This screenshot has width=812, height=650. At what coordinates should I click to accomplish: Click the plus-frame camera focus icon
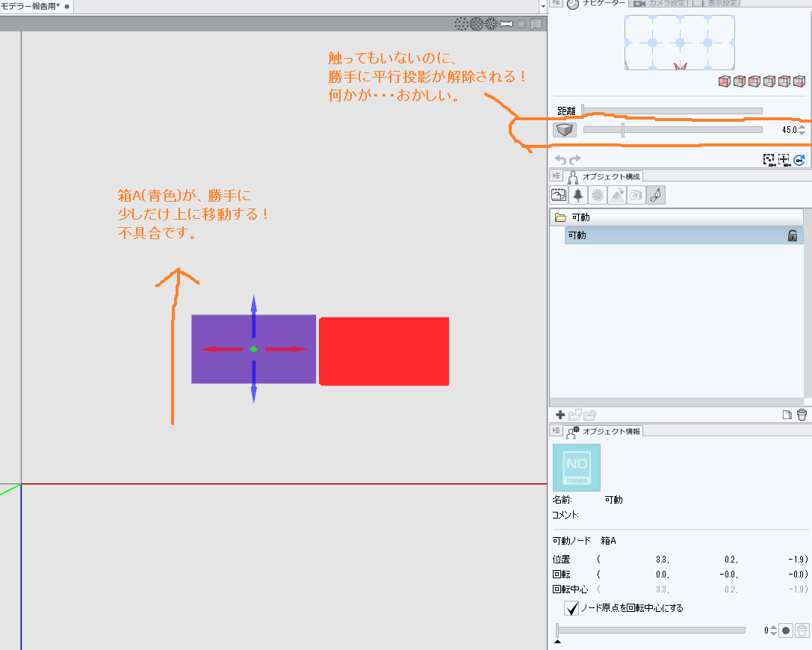click(784, 160)
